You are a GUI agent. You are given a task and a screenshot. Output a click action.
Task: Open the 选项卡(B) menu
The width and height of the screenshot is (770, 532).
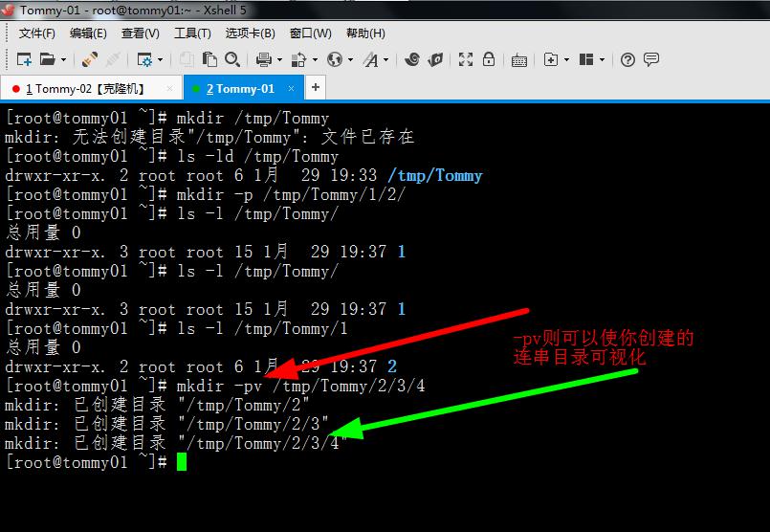coord(250,33)
